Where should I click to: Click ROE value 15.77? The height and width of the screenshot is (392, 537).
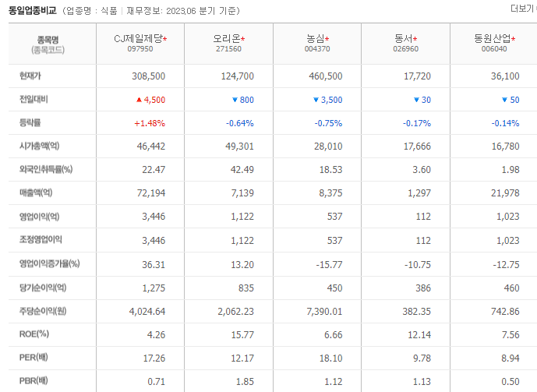(x=242, y=335)
